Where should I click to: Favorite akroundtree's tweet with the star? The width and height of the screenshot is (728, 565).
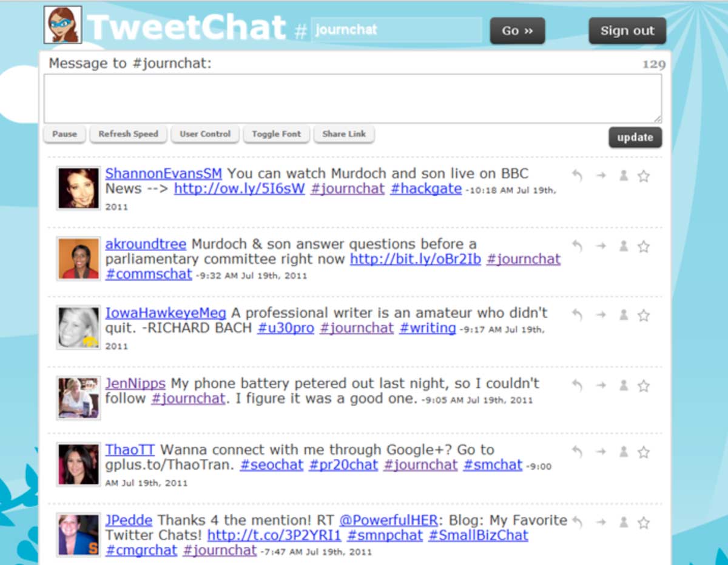click(x=644, y=246)
